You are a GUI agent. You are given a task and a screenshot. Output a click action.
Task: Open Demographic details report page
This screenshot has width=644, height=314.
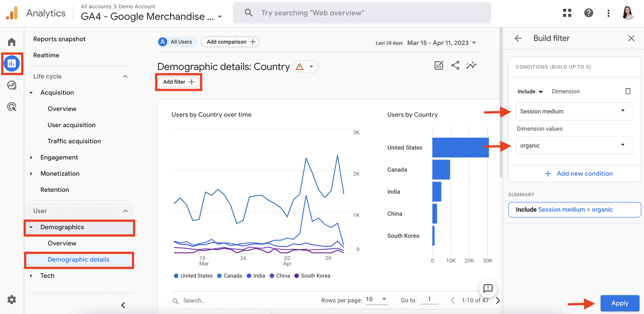point(78,259)
